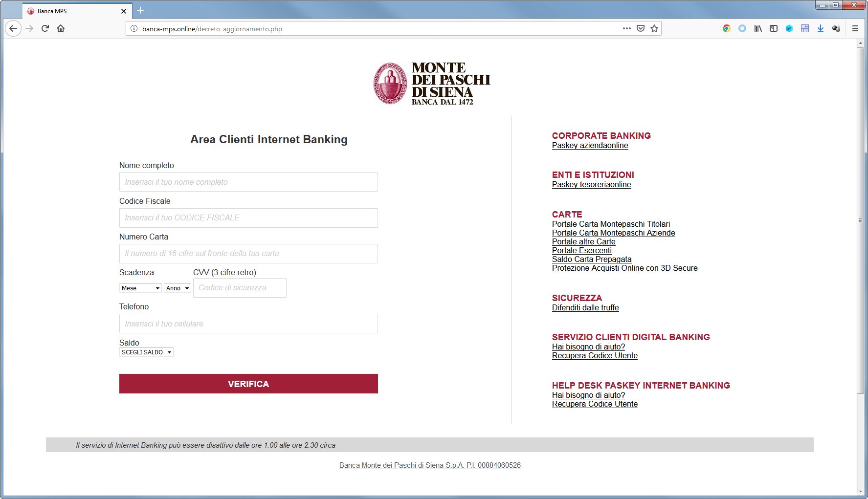This screenshot has width=868, height=499.
Task: Click the Portale altre Carte link
Action: click(x=583, y=241)
